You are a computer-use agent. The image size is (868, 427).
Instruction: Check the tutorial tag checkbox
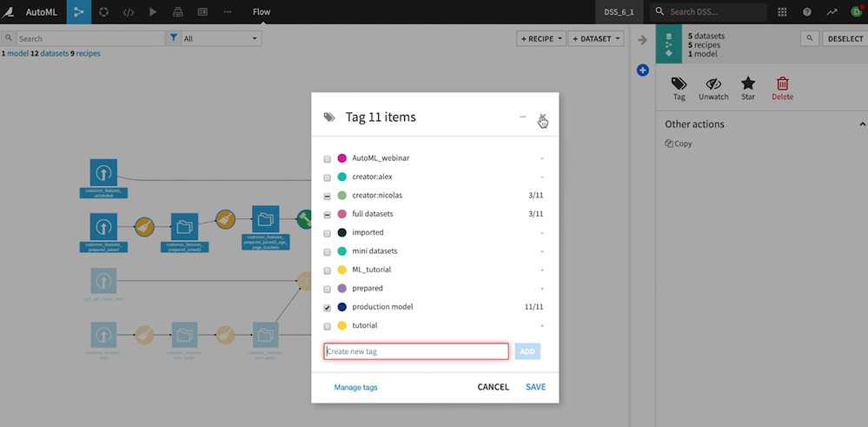[x=328, y=325]
